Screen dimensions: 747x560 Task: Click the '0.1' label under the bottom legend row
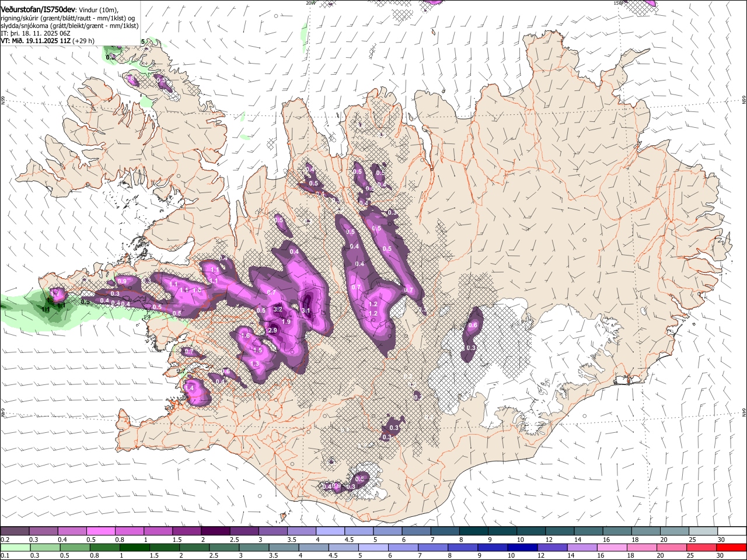pyautogui.click(x=4, y=556)
